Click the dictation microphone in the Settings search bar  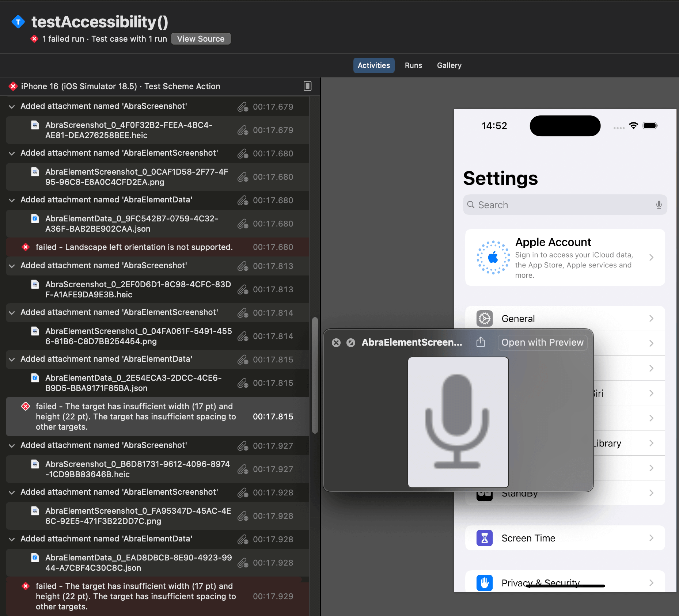(x=659, y=205)
